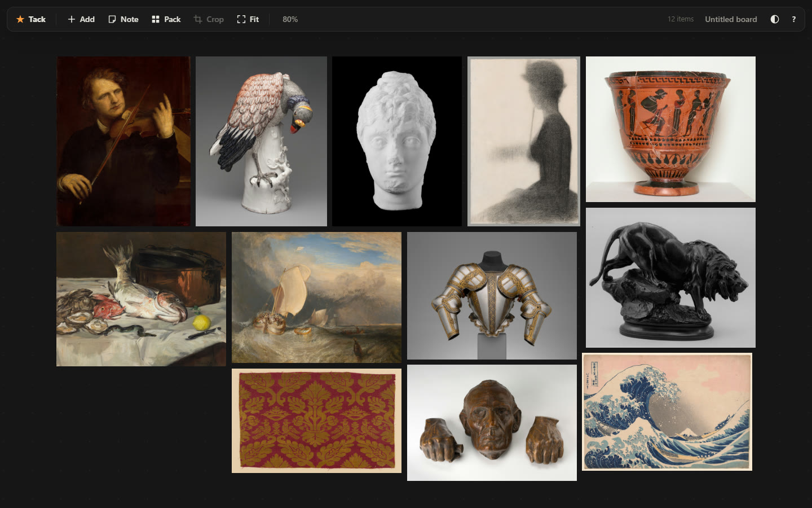The image size is (812, 508).
Task: Select the Greek black-figure vase image
Action: 670,129
